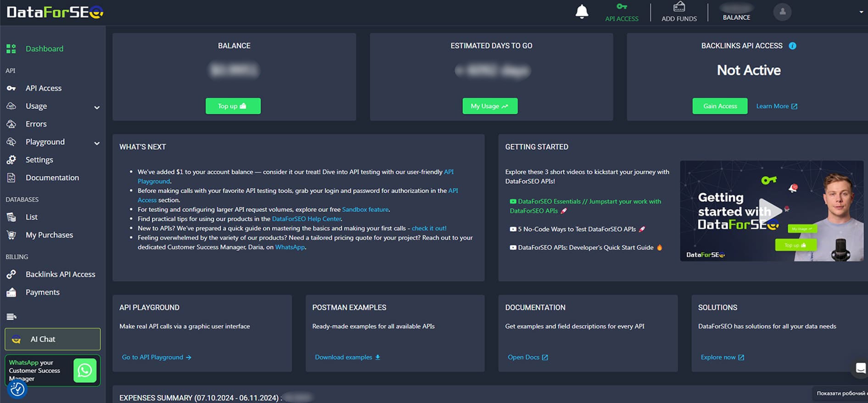The width and height of the screenshot is (868, 403).
Task: Open DataForSEO Essentials video link
Action: coord(585,206)
